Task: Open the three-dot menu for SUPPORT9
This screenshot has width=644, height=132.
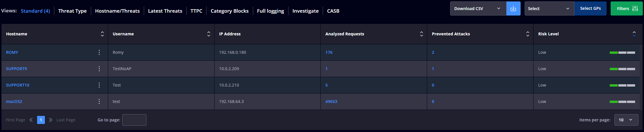Action: pos(99,69)
